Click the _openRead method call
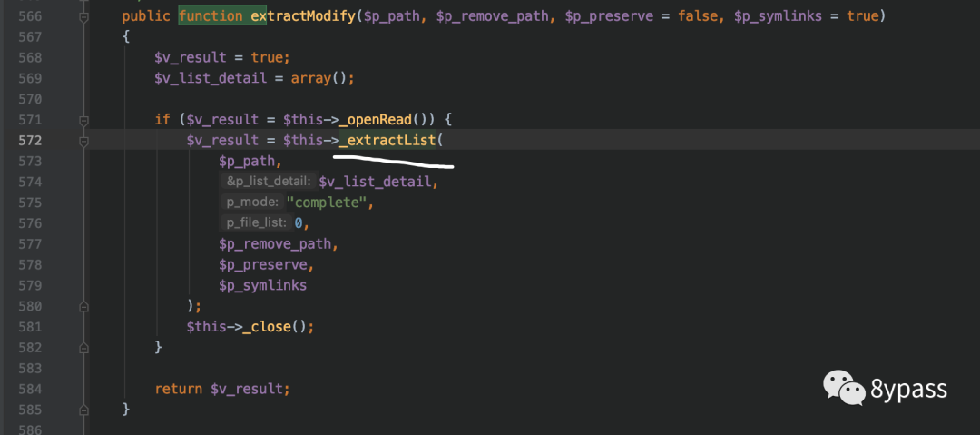This screenshot has height=435, width=980. 375,120
